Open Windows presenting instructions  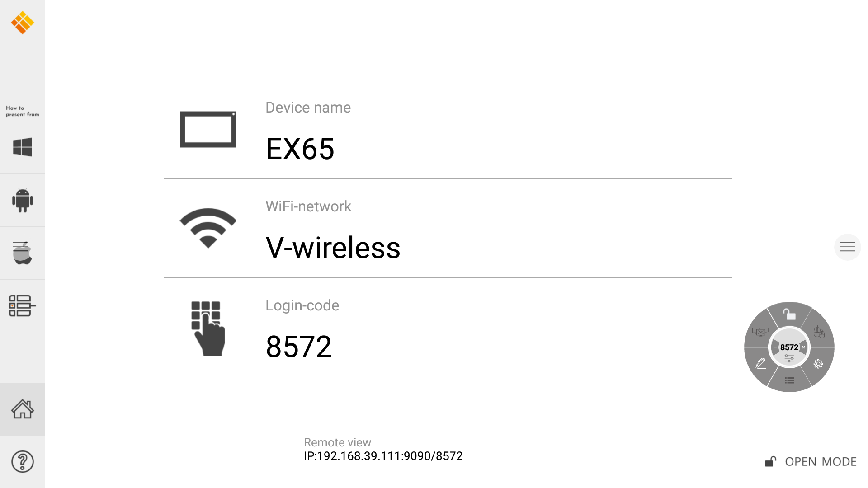23,147
